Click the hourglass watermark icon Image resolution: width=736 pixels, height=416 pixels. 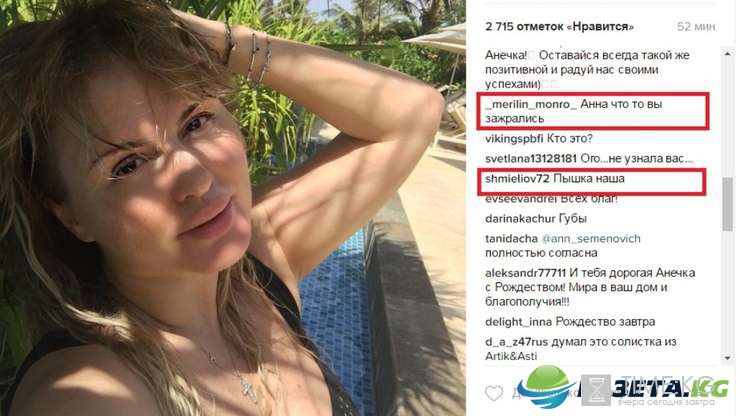coord(596,390)
